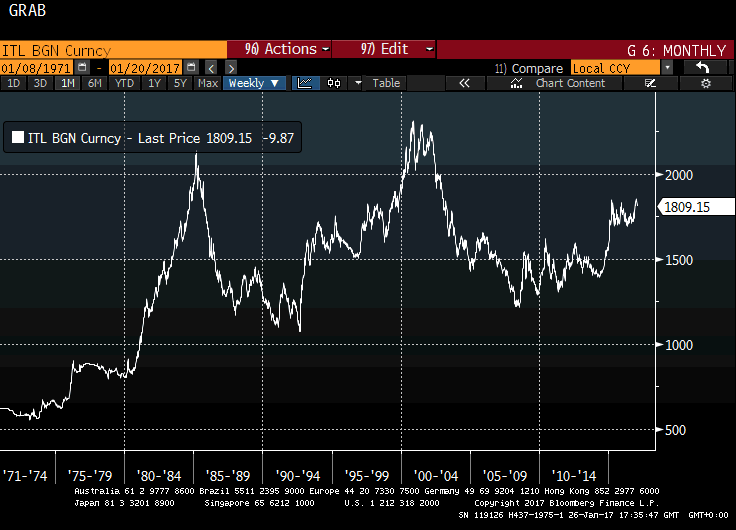This screenshot has width=736, height=530.
Task: Click the '85-'89 x-axis label
Action: [x=228, y=476]
